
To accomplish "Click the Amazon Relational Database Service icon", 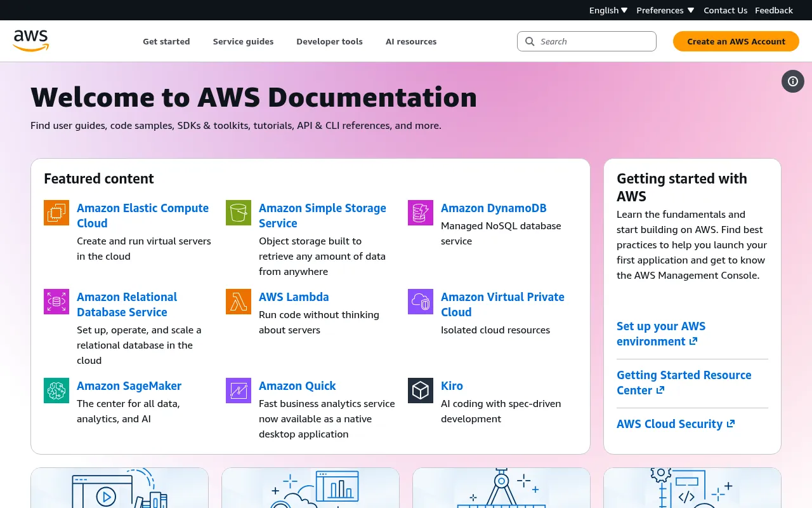I will pos(56,302).
